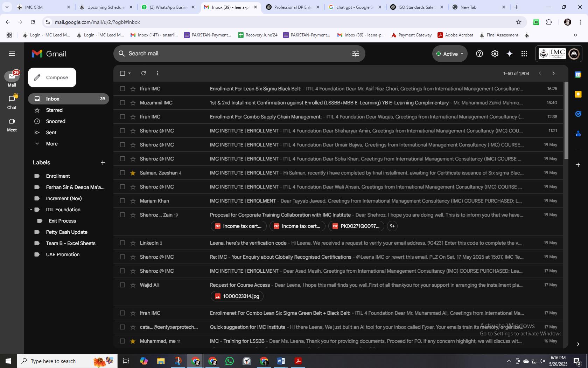Star the LinkedIn verification code email
Screen dimensions: 588x368
click(133, 243)
